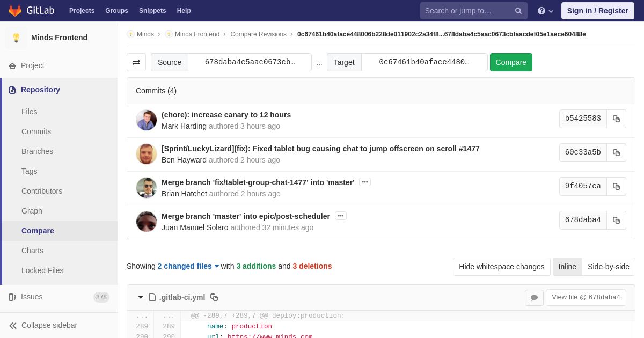
Task: Open the help question mark menu
Action: pos(545,11)
